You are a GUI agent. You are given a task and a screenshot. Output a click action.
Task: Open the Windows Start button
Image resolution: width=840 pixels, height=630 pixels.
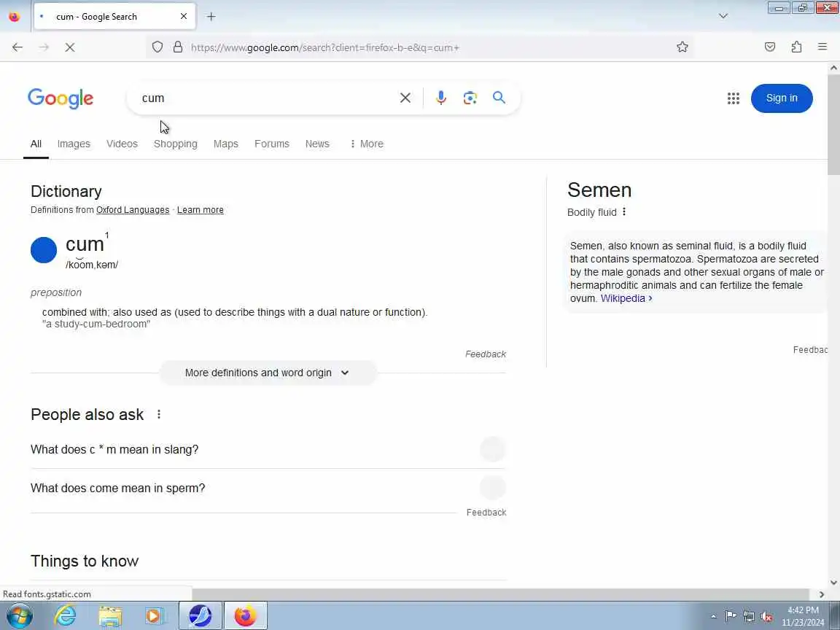19,615
